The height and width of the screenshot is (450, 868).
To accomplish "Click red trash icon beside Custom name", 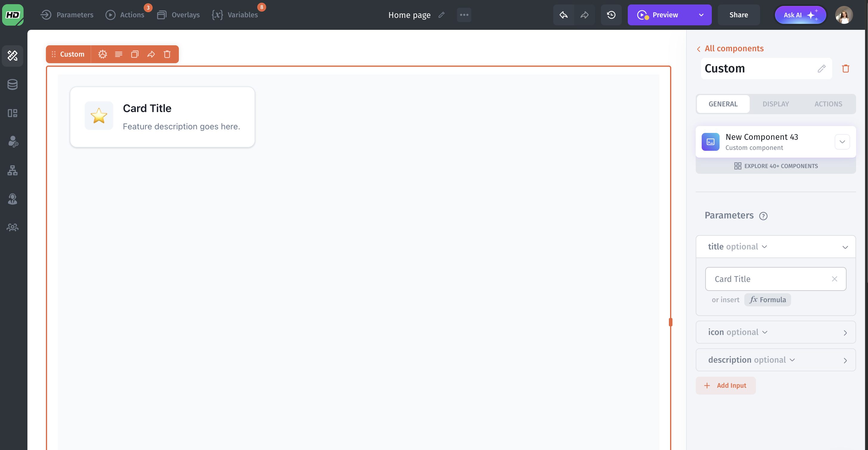I will pos(845,69).
